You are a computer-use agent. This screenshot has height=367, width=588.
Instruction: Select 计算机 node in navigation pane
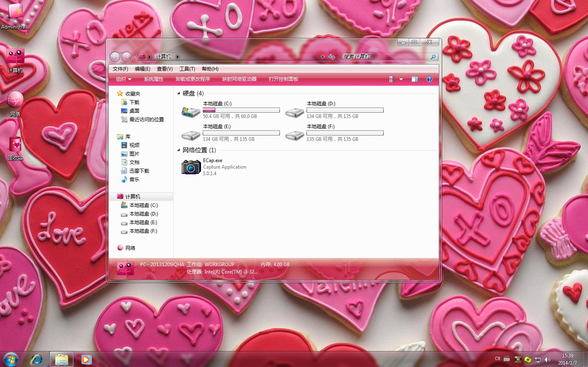coord(141,196)
